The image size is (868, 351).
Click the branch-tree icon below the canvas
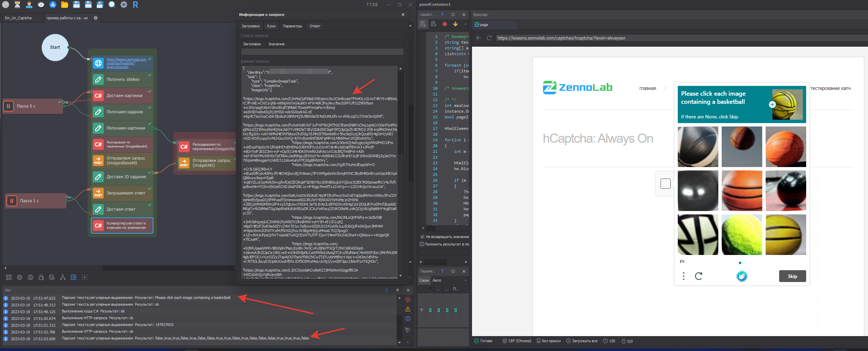tap(63, 277)
